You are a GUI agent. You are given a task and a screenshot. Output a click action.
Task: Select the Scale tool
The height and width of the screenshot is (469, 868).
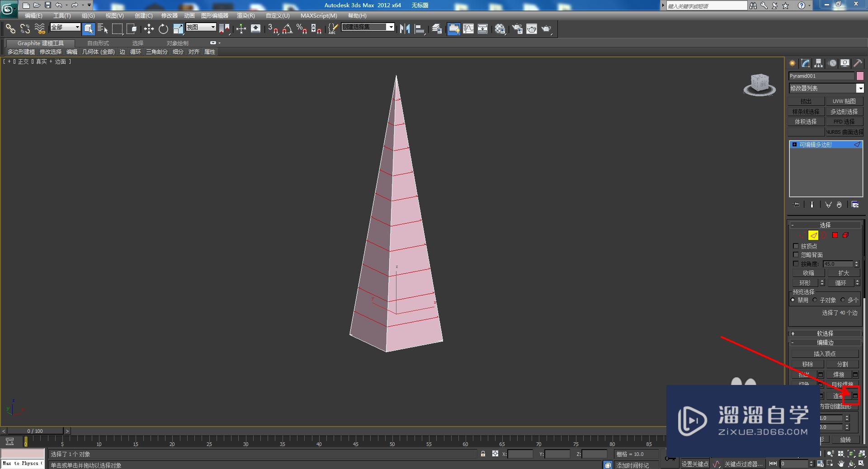click(178, 29)
